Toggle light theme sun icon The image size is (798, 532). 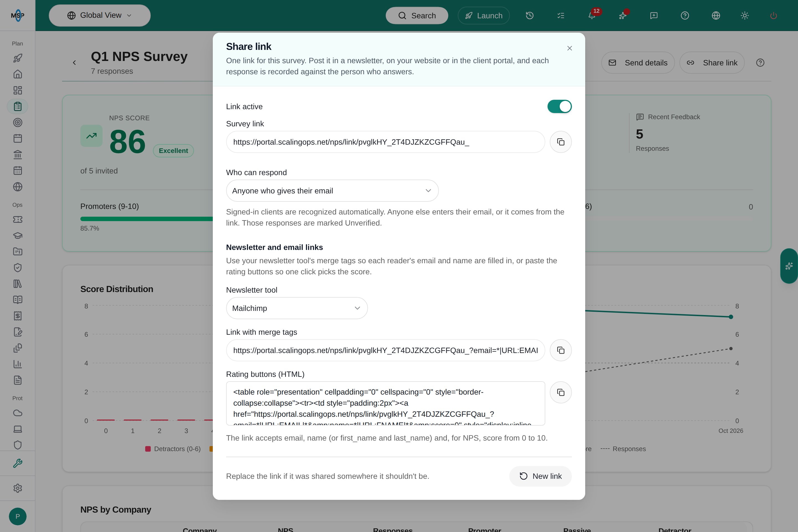(x=745, y=16)
